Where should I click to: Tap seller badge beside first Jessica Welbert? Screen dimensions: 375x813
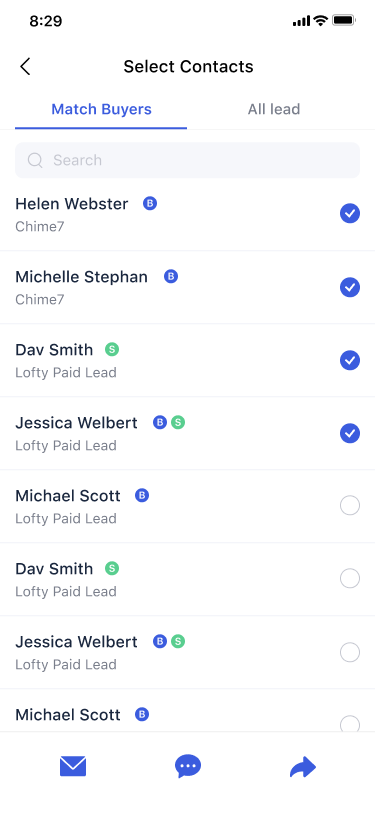click(x=178, y=423)
